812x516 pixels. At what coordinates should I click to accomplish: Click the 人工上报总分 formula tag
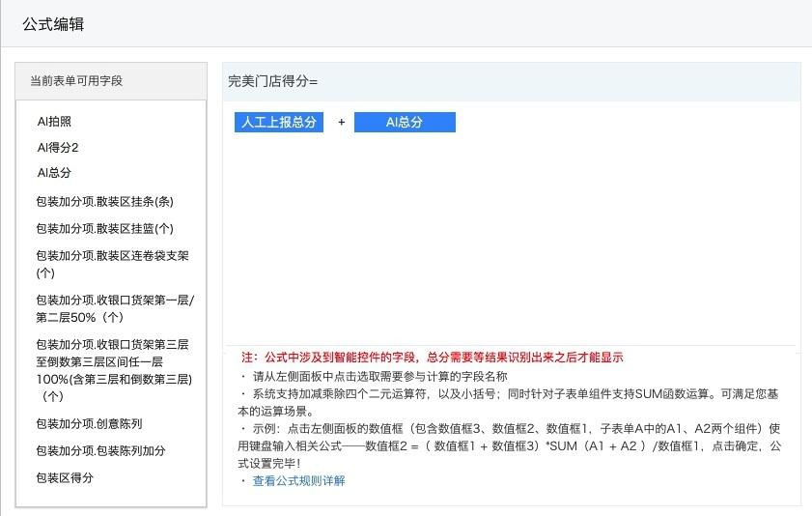[x=279, y=123]
